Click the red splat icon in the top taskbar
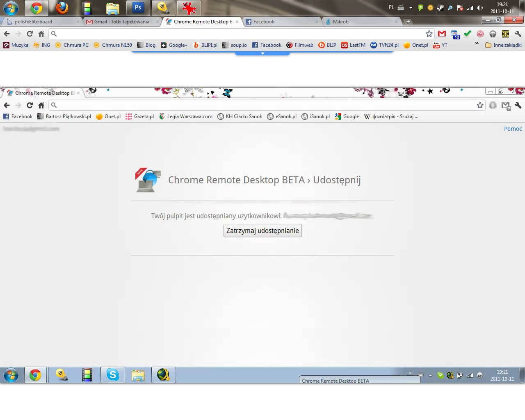The width and height of the screenshot is (525, 420). [x=189, y=8]
